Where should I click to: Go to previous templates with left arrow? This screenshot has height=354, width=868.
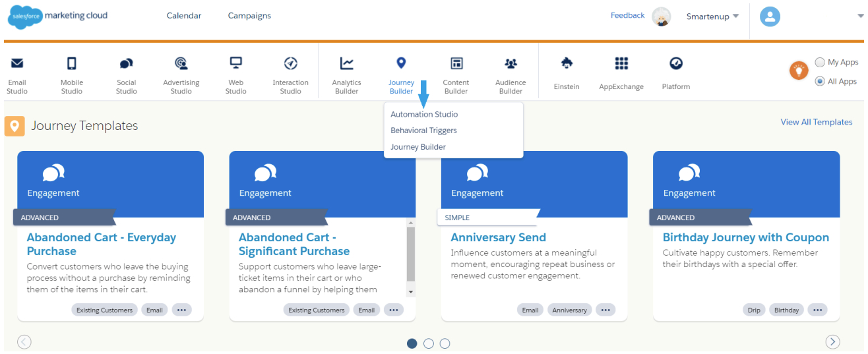(24, 341)
